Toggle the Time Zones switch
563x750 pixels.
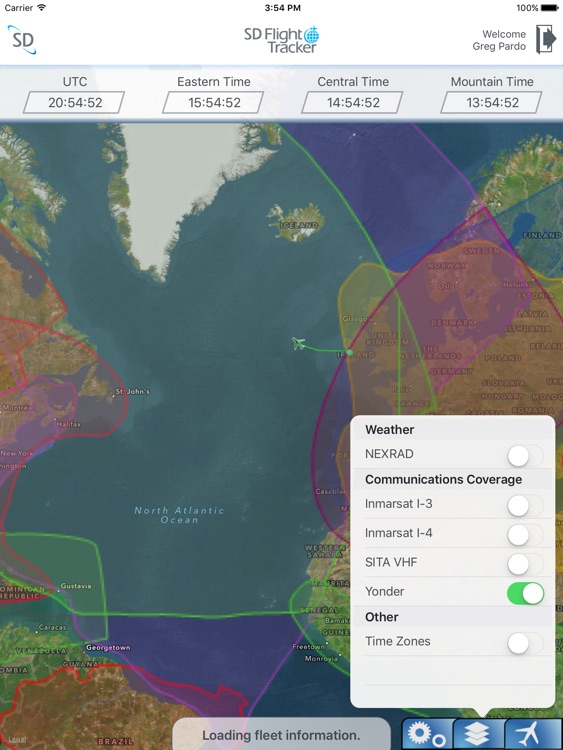click(525, 643)
